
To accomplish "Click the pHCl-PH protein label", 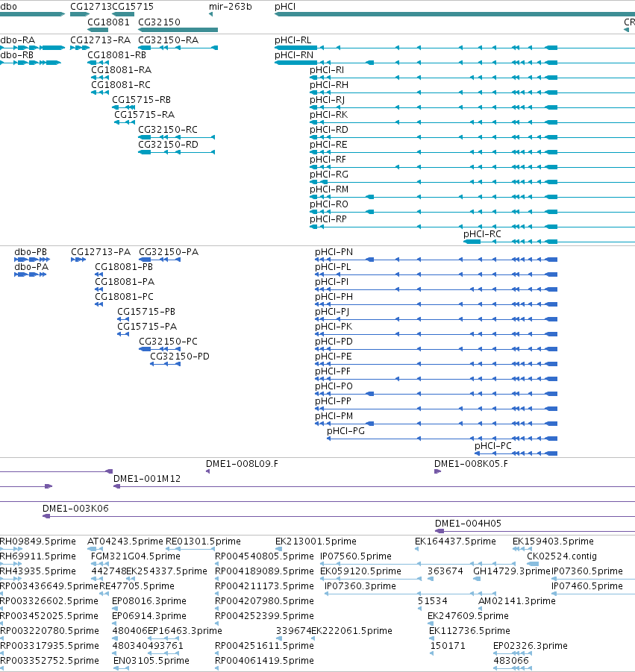I will (x=334, y=297).
